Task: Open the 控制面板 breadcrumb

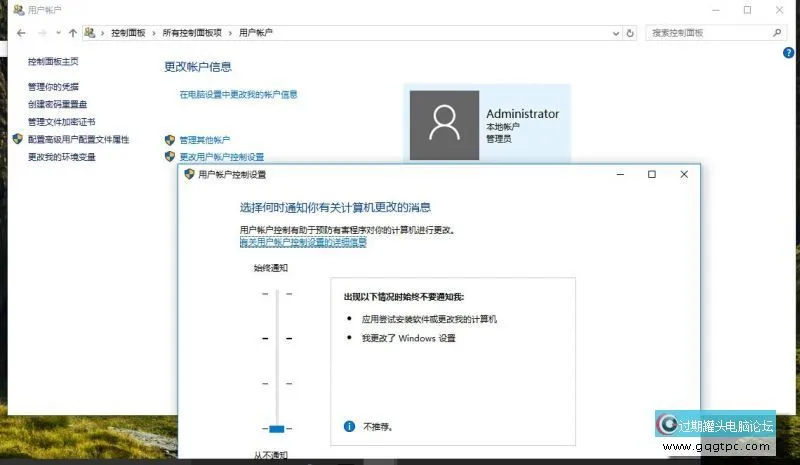Action: (128, 33)
